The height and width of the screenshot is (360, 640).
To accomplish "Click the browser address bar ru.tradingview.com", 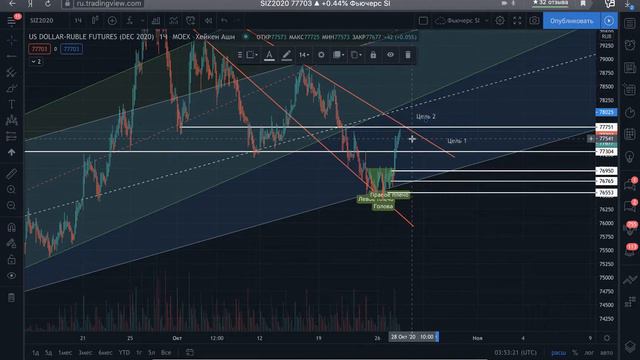I will point(109,4).
